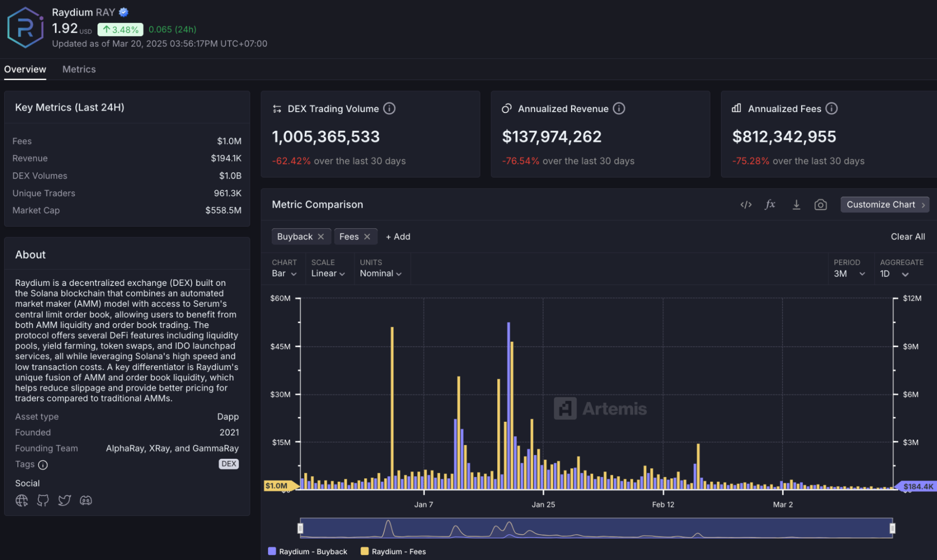Click the Revenue value $194.1K

pos(226,158)
